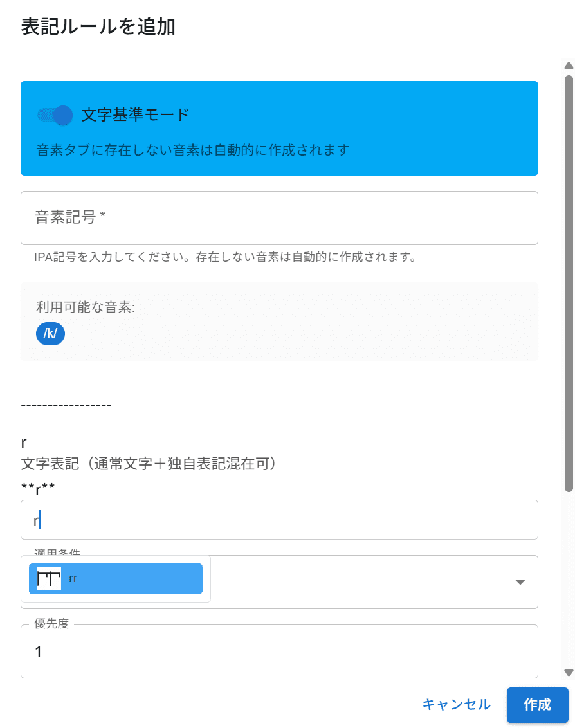575x728 pixels.
Task: Open the 適用条件 dropdown arrow
Action: tap(520, 582)
